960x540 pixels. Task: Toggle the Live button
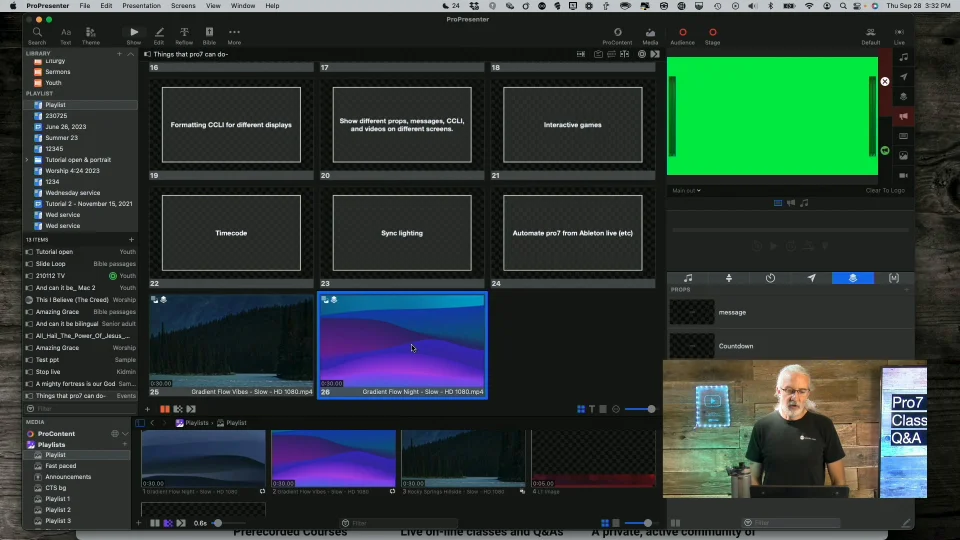coord(899,36)
